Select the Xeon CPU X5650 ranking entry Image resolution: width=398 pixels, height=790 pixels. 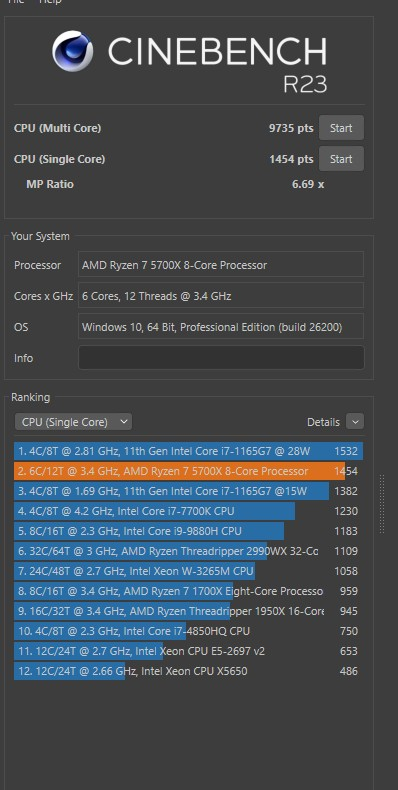point(188,671)
